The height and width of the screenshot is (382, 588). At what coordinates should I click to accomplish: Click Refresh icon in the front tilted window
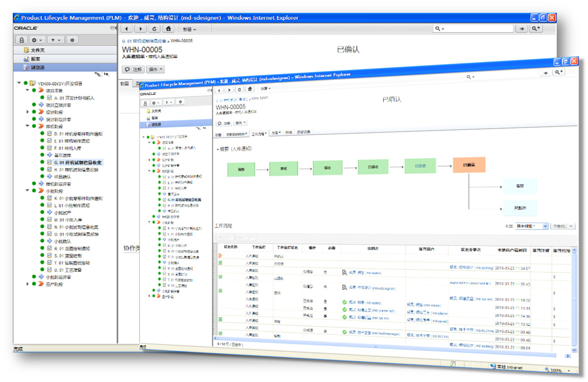[x=239, y=89]
